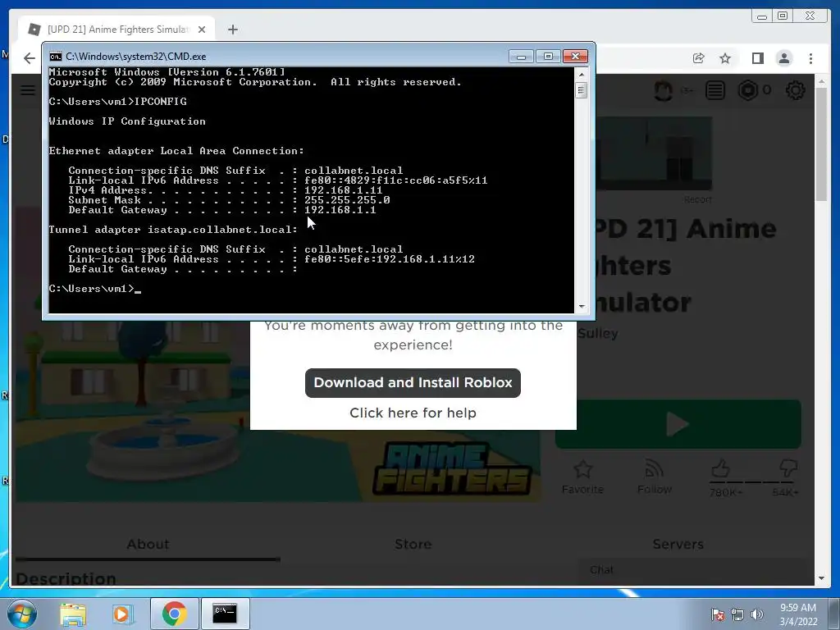Click the Action Center flag tray icon
The image size is (840, 630).
(717, 614)
